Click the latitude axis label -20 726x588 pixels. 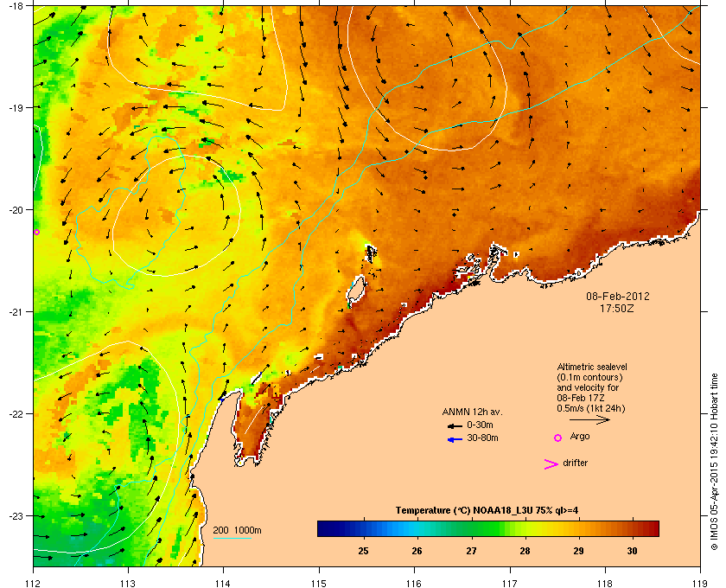(16, 210)
